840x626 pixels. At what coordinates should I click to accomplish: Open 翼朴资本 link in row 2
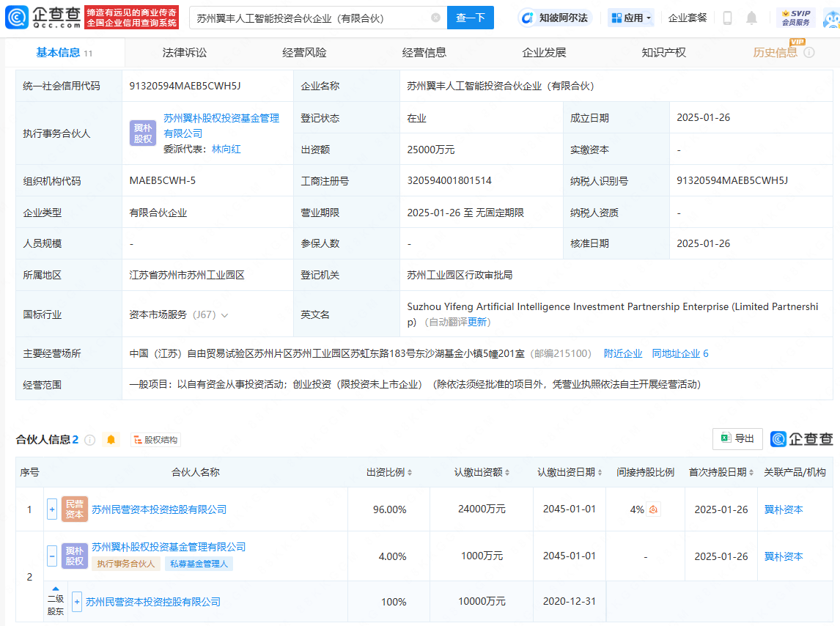click(784, 556)
